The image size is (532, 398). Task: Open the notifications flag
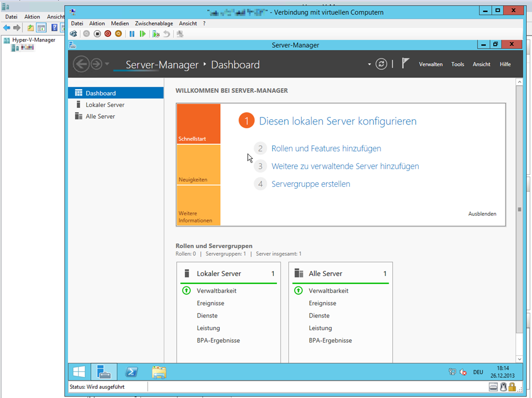[x=405, y=63]
